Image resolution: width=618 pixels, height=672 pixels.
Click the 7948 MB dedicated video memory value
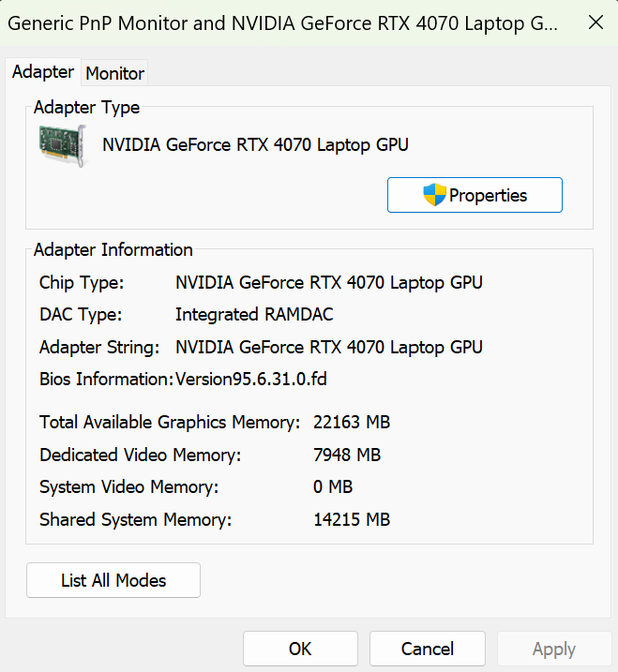(x=347, y=455)
